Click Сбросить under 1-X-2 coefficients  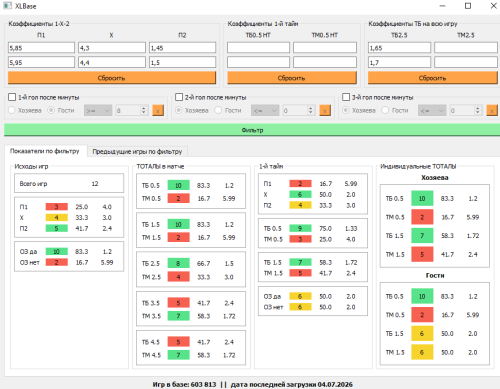click(112, 78)
